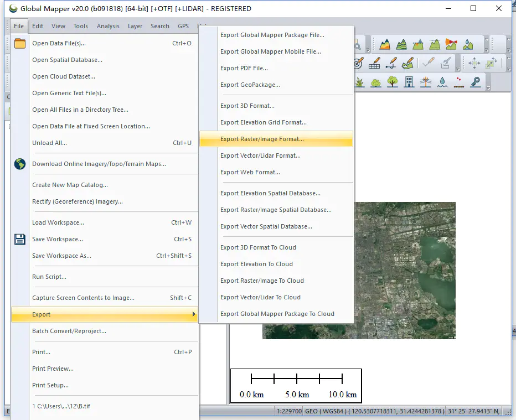Click the satellite imagery on the map
Image resolution: width=516 pixels, height=420 pixels.
[x=405, y=269]
